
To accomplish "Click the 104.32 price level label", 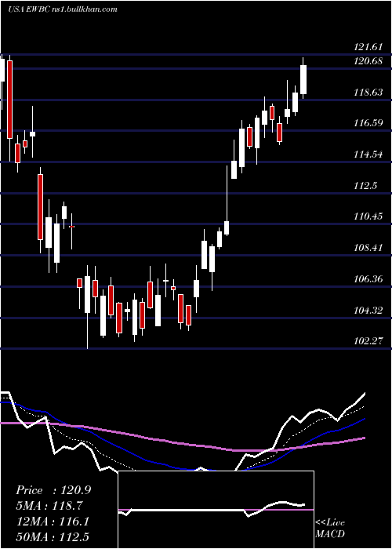I will pos(368,311).
